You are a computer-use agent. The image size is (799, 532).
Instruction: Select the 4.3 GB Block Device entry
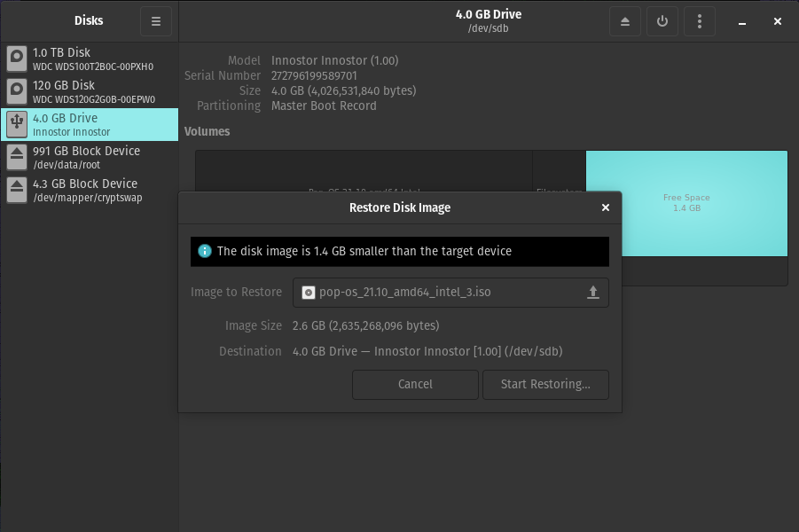coord(89,190)
